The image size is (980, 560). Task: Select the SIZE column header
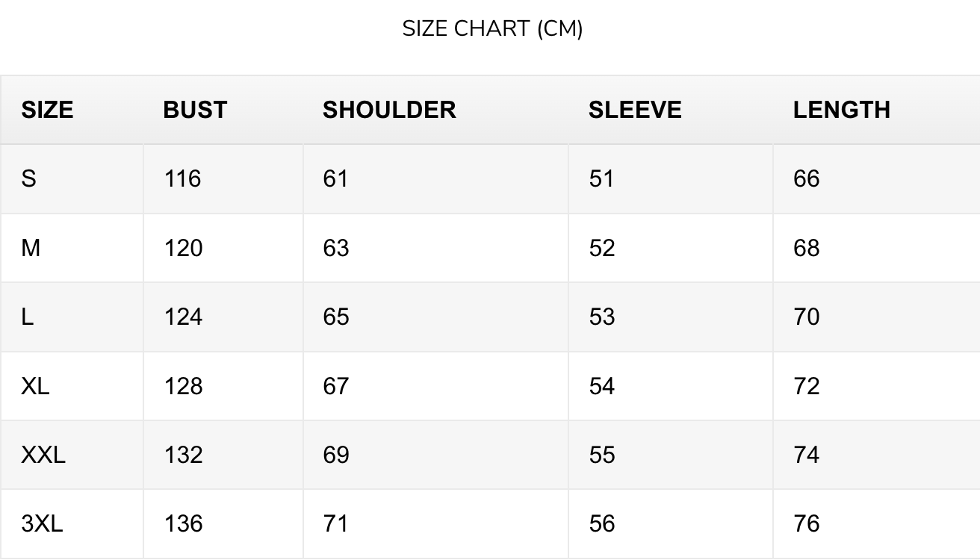click(x=47, y=110)
